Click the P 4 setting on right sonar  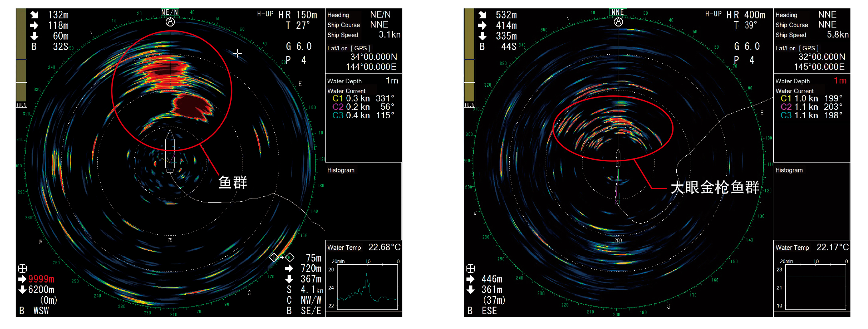coord(744,60)
